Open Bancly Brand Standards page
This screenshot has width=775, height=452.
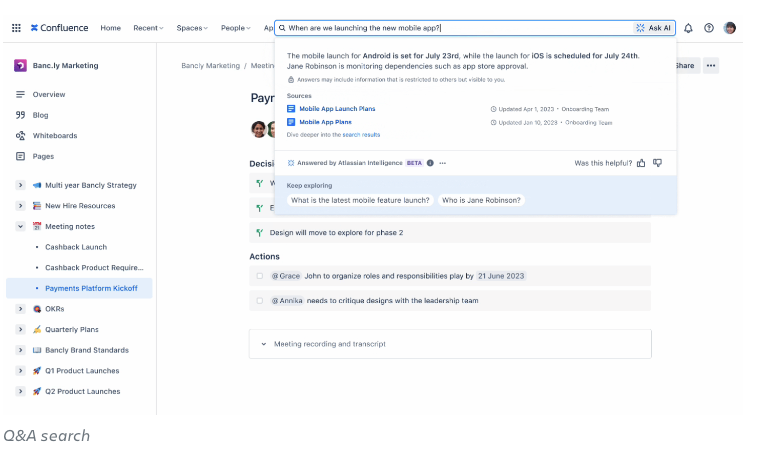click(x=87, y=350)
